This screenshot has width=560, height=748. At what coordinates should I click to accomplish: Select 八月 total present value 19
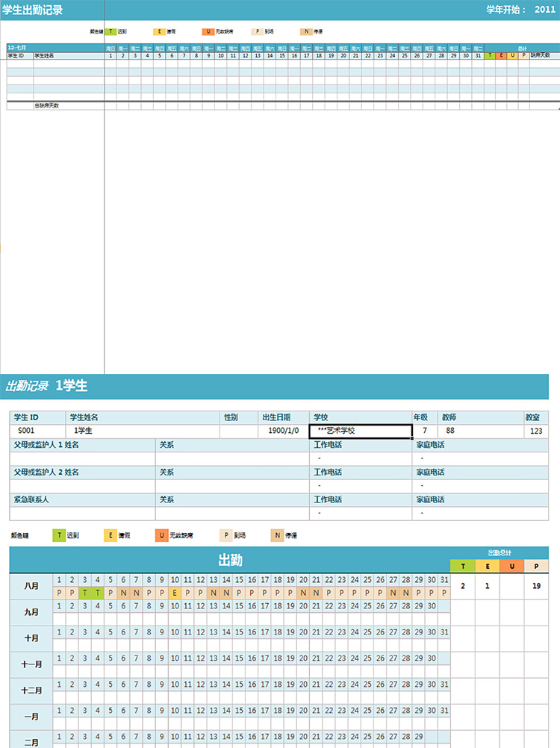pos(536,586)
